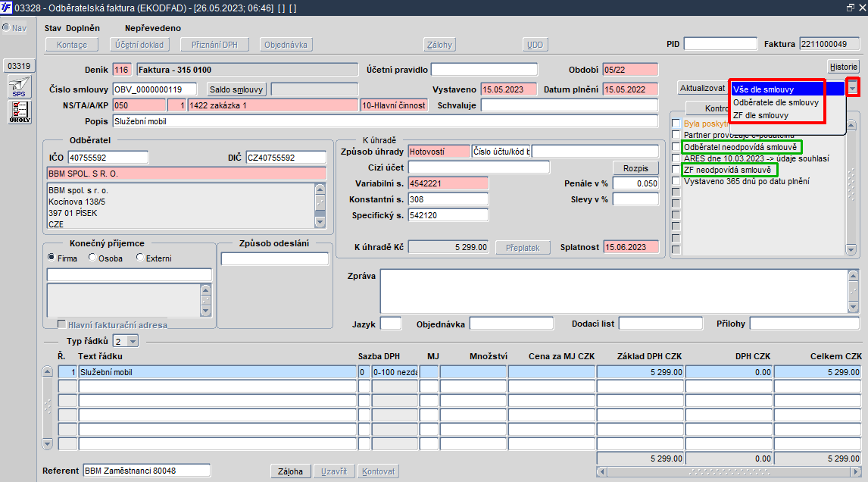Enable Hlavní fakturační adresa checkbox

(62, 324)
